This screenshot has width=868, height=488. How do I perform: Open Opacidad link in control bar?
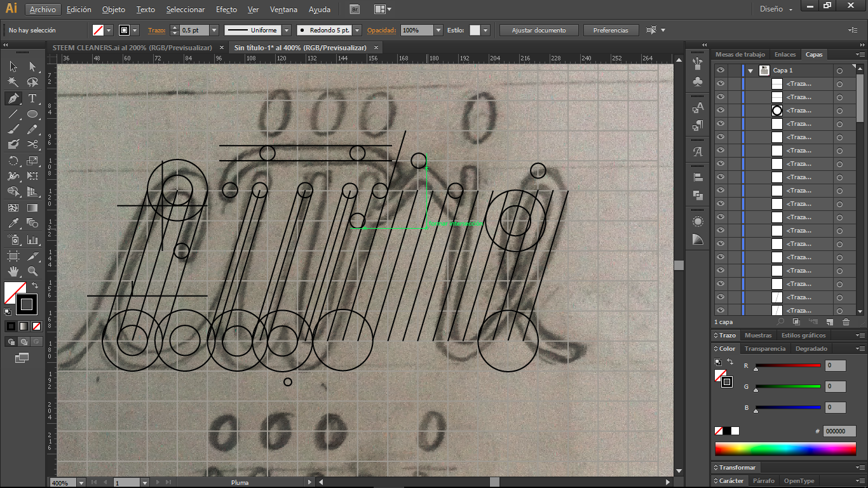coord(382,30)
